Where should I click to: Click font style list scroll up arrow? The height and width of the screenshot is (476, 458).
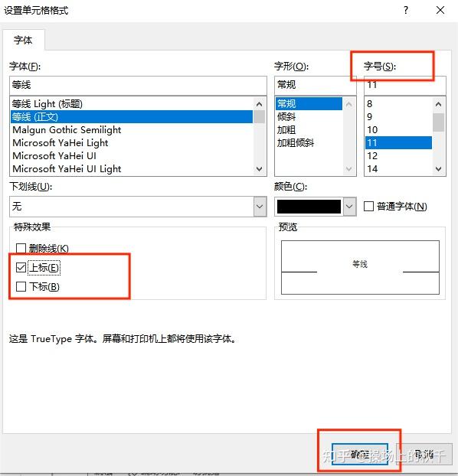tap(349, 104)
